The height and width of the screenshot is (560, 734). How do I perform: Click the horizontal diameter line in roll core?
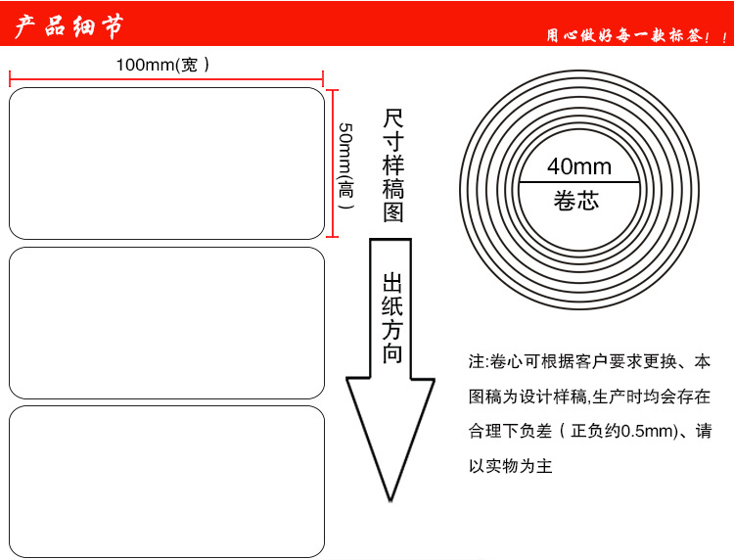tap(579, 182)
